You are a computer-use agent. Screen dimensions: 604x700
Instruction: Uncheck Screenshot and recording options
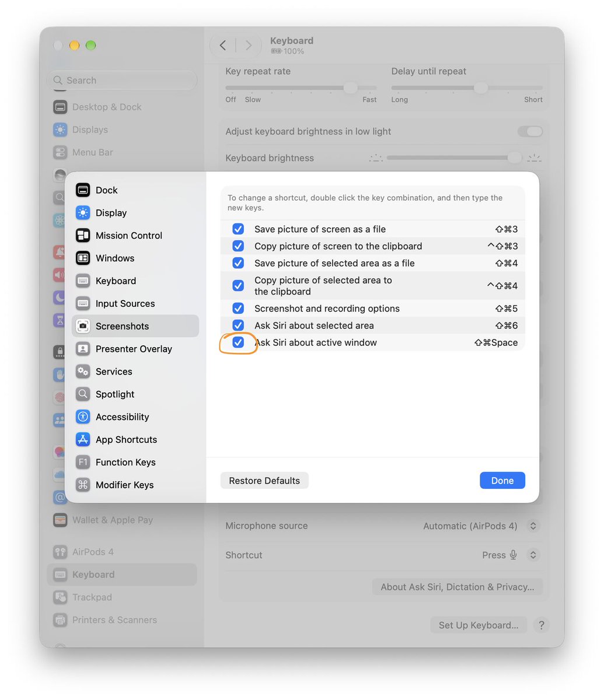pos(238,309)
